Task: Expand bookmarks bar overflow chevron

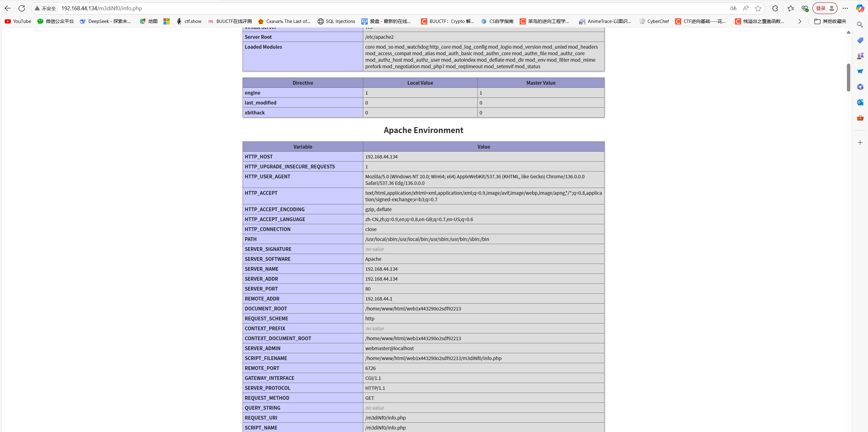Action: 800,21
